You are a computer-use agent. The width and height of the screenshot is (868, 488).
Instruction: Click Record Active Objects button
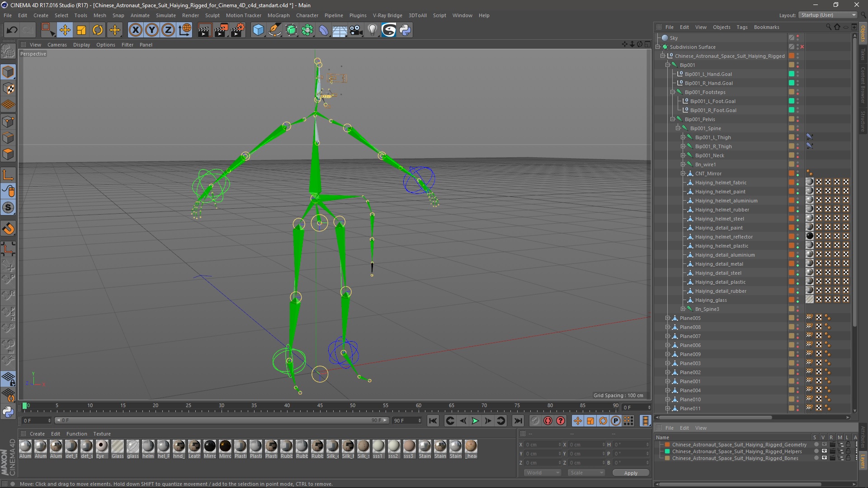point(535,421)
